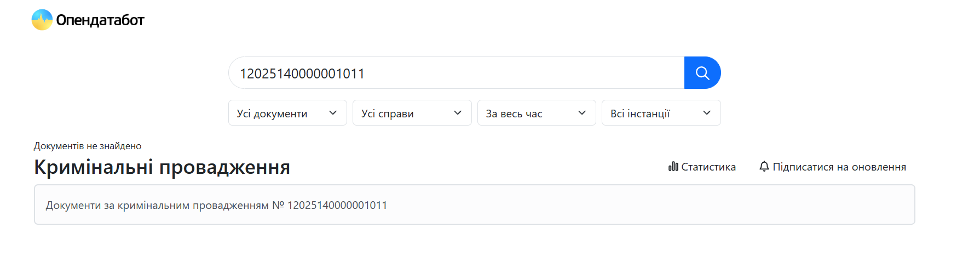This screenshot has height=278, width=980.
Task: Click the bell icon for update notifications
Action: [x=764, y=166]
